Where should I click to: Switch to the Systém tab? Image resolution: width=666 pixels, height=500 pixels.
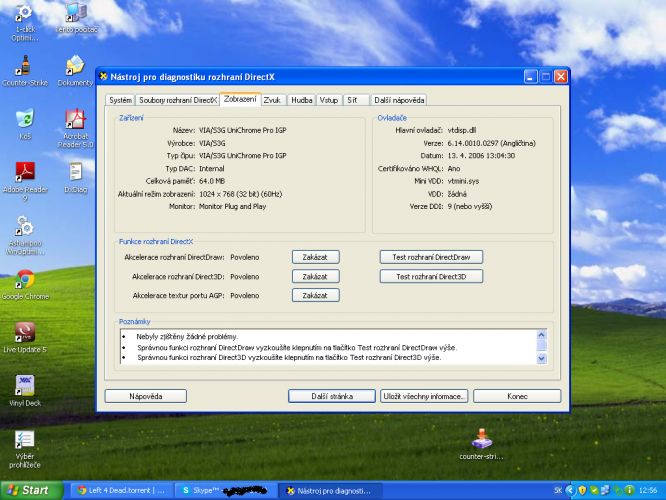point(120,100)
